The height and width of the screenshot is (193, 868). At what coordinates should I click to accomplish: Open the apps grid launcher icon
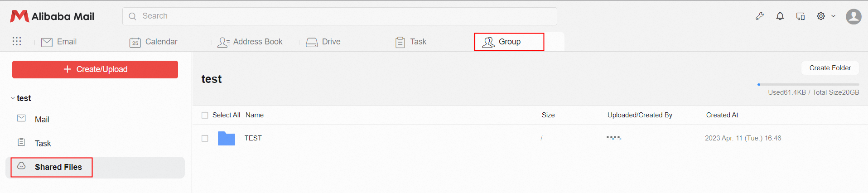click(x=17, y=41)
